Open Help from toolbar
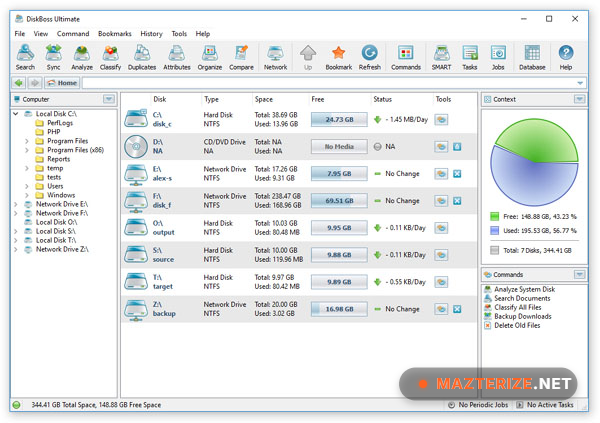Screen dimensions: 600x423 pos(566,57)
